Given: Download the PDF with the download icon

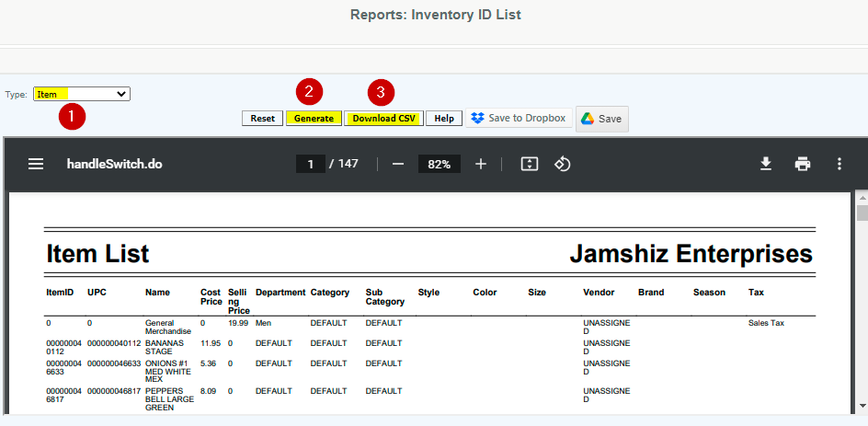Looking at the screenshot, I should coord(765,164).
